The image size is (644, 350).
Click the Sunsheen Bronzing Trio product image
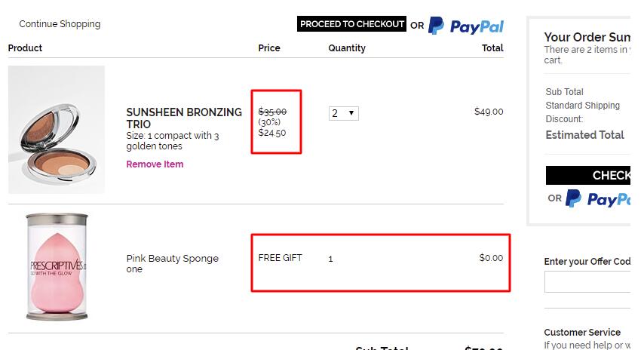tap(57, 130)
